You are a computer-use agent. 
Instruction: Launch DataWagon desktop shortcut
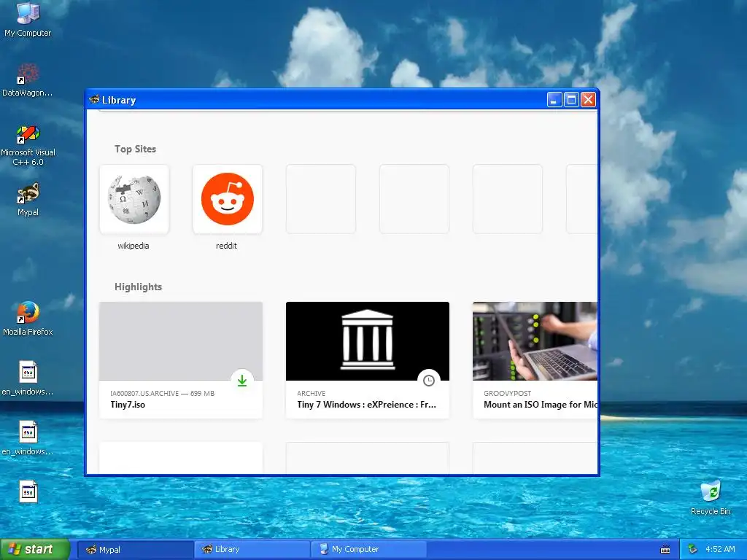click(28, 79)
